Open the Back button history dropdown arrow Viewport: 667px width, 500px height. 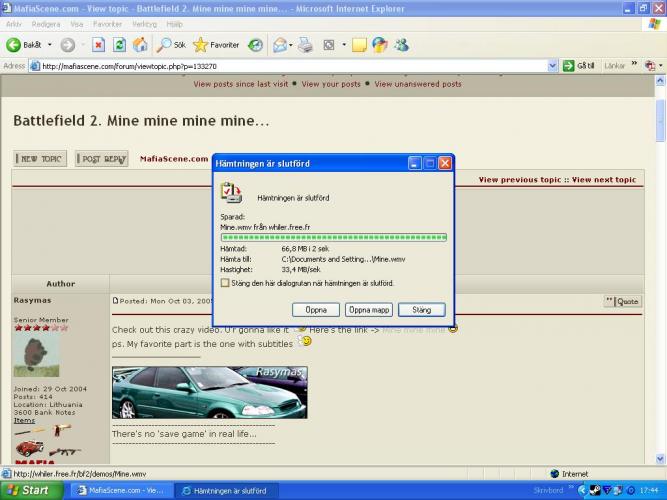pyautogui.click(x=50, y=45)
